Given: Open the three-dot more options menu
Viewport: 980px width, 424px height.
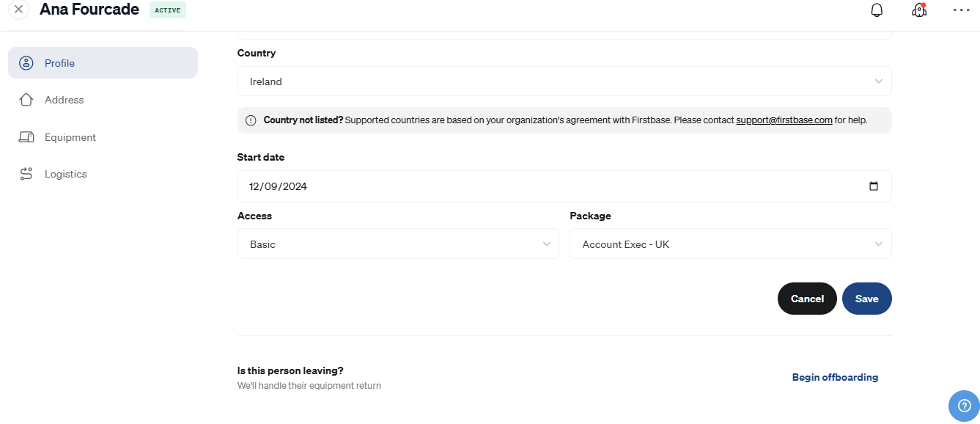Looking at the screenshot, I should [961, 10].
